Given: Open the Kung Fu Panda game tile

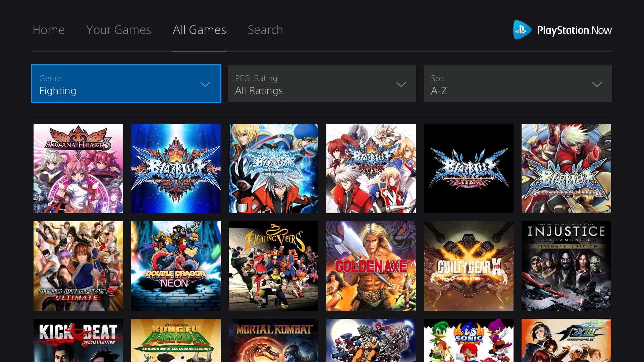Looking at the screenshot, I should [176, 340].
